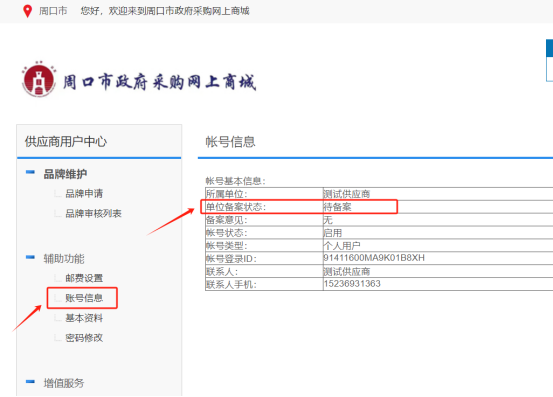Click the 周口市政府采购网上商城 title banner
Image resolution: width=553 pixels, height=397 pixels.
pyautogui.click(x=159, y=82)
